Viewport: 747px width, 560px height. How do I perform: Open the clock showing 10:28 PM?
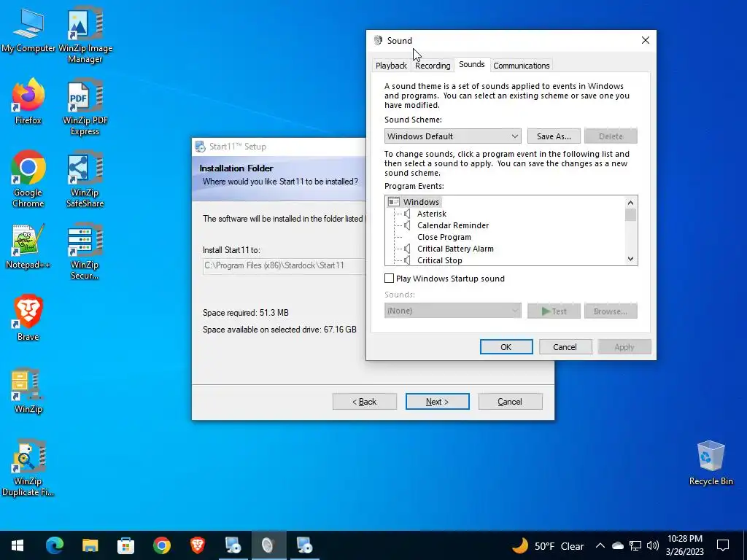pyautogui.click(x=684, y=545)
